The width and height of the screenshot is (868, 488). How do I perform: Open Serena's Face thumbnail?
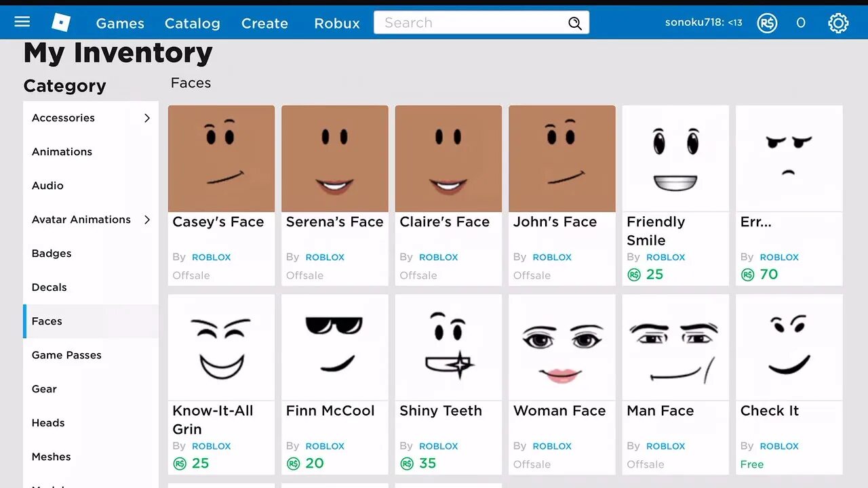coord(335,159)
